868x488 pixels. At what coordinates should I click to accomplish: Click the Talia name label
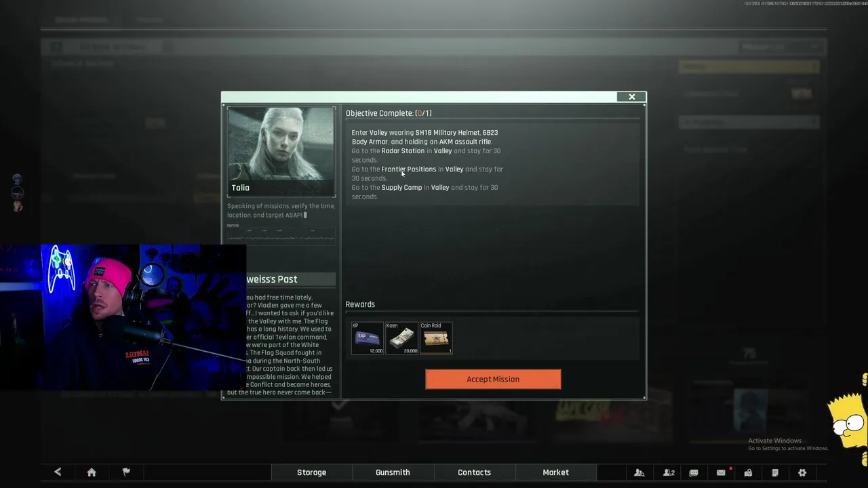pyautogui.click(x=241, y=188)
